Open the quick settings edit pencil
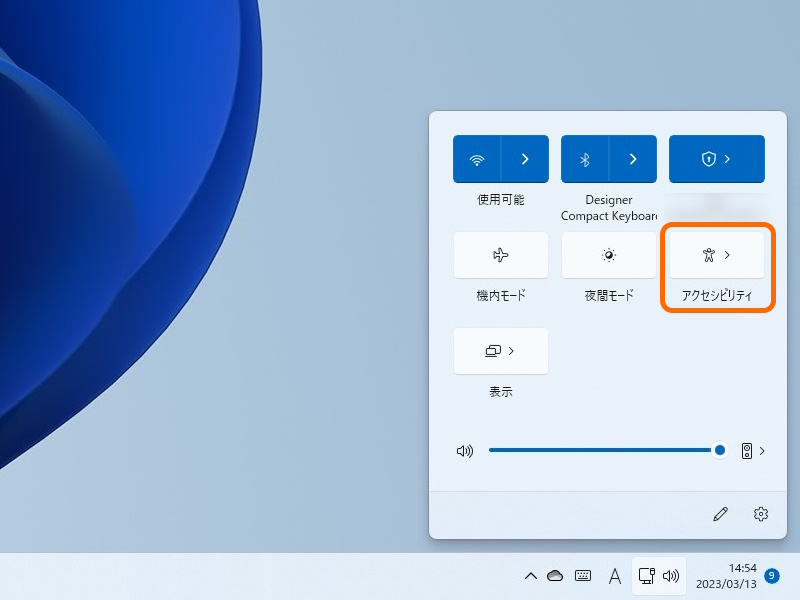800x600 pixels. pos(720,514)
